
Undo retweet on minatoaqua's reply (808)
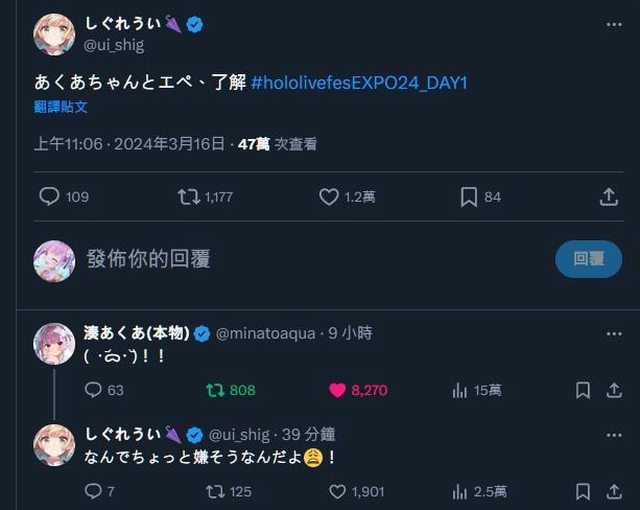(x=213, y=390)
